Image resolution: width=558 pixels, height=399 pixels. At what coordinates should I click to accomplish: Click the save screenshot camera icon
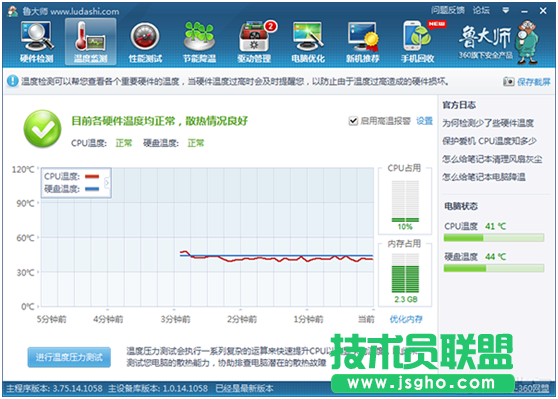tap(509, 82)
